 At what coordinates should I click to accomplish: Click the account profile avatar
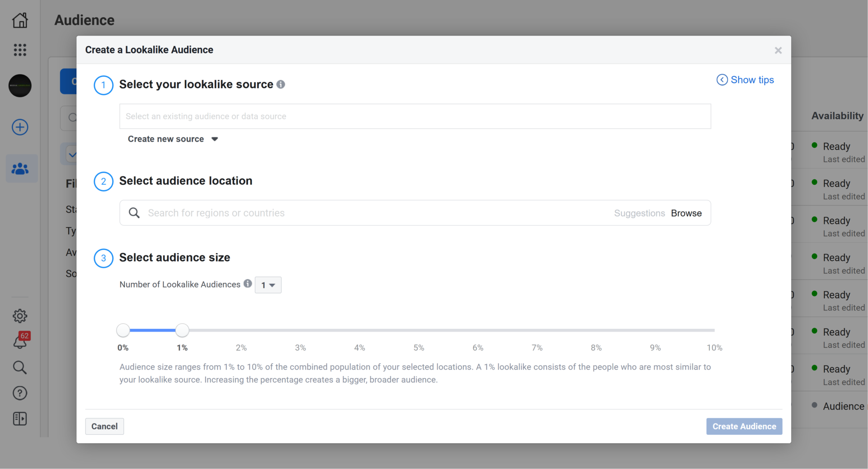click(20, 86)
